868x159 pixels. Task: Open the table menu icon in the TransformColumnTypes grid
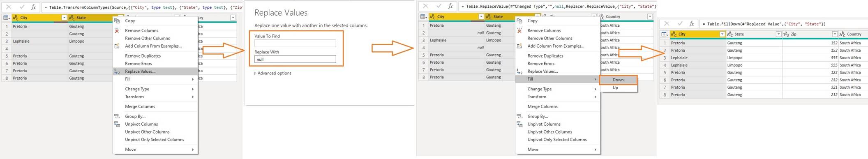[6, 18]
